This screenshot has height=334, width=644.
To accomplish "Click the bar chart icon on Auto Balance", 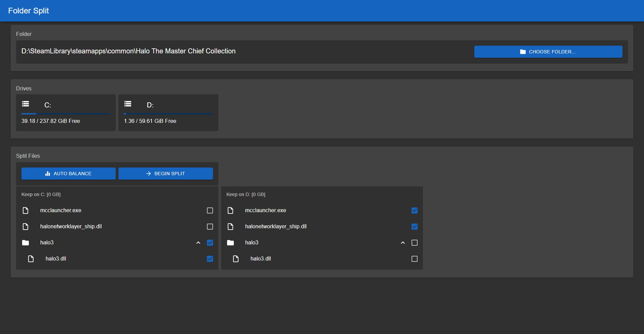I will pyautogui.click(x=47, y=174).
